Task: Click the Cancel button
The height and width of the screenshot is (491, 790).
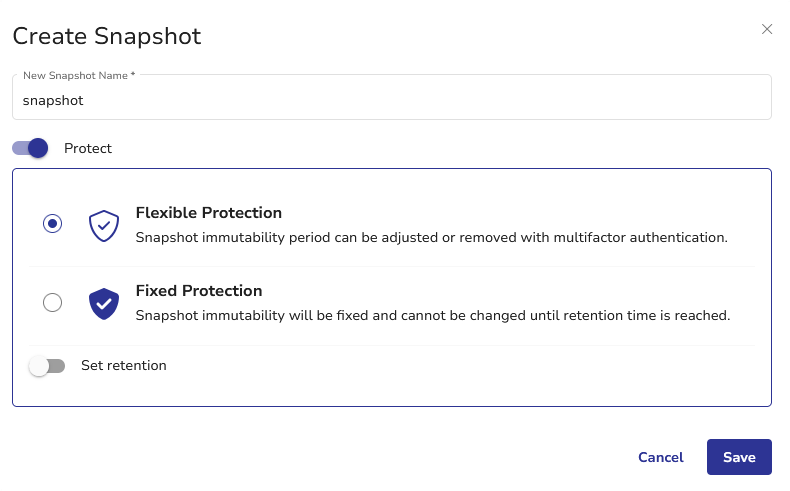Action: 660,457
